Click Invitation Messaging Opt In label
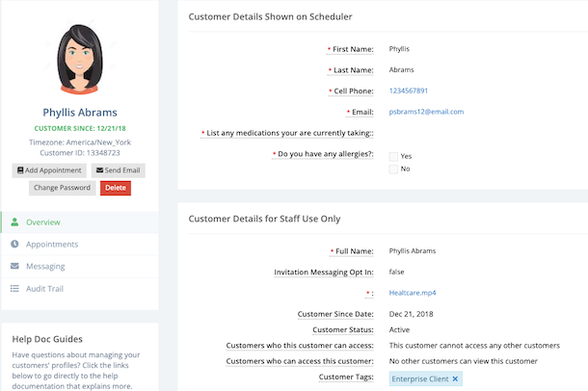This screenshot has width=588, height=391. pyautogui.click(x=324, y=273)
